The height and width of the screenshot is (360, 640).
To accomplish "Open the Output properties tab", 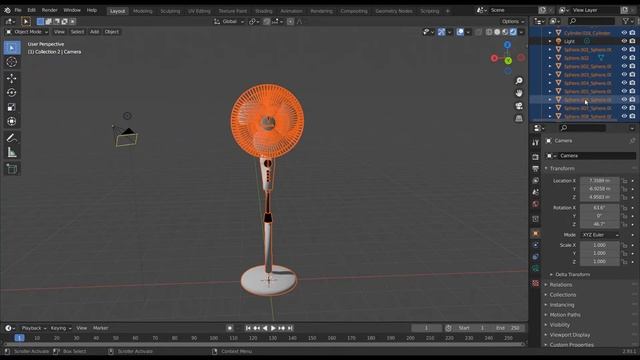I will tap(536, 169).
